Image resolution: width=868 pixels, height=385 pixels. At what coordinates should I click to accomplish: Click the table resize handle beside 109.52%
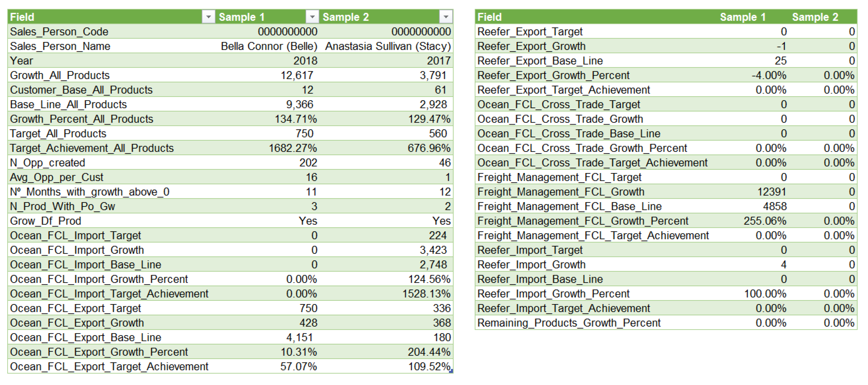point(451,371)
